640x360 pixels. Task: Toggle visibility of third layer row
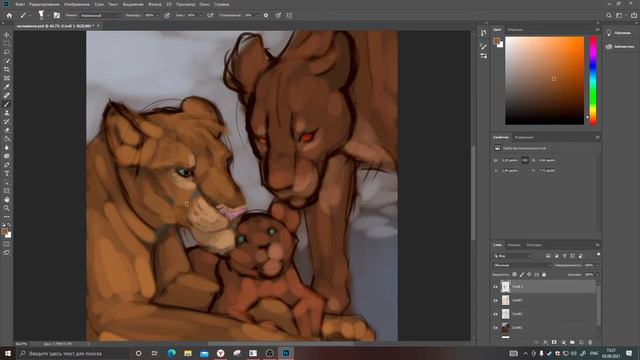(496, 314)
